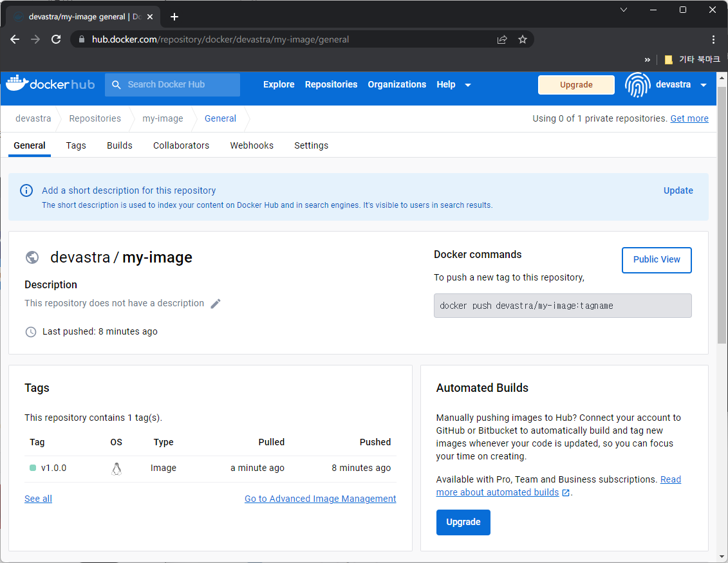Edit description with the pencil icon
This screenshot has height=563, width=728.
pyautogui.click(x=216, y=304)
